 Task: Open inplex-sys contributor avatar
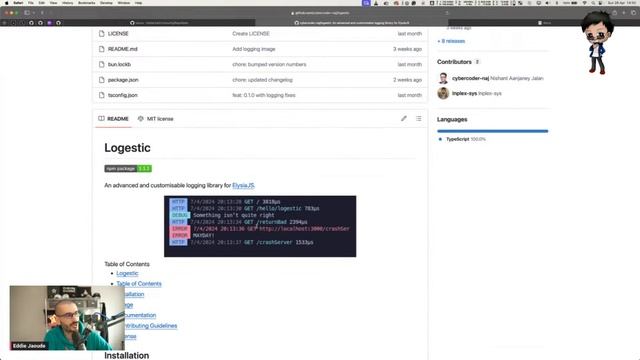point(443,93)
